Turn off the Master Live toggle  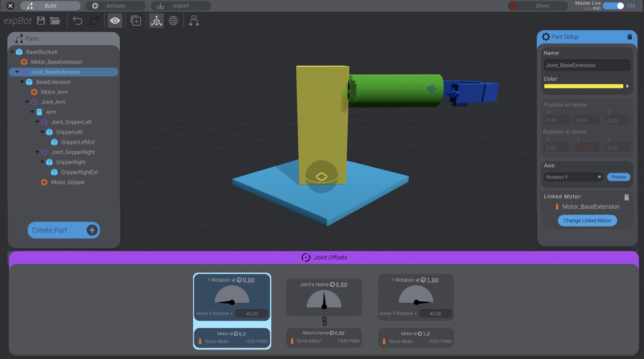(614, 5)
